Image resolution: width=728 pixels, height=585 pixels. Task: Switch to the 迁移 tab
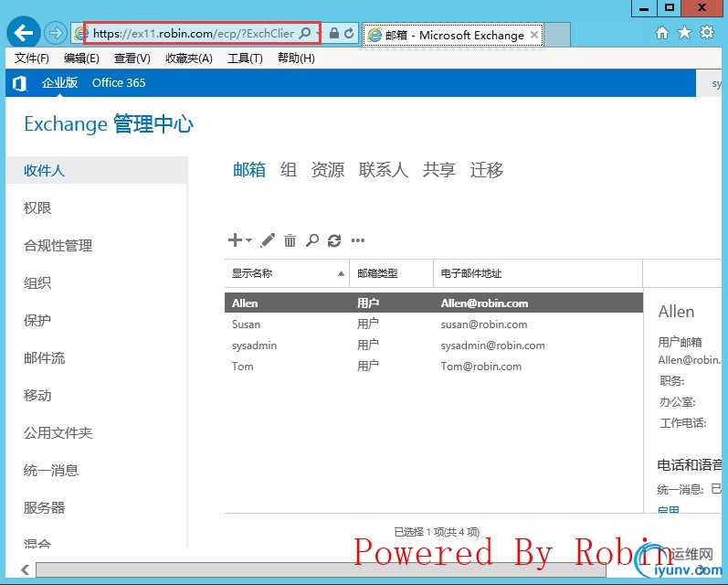point(487,170)
